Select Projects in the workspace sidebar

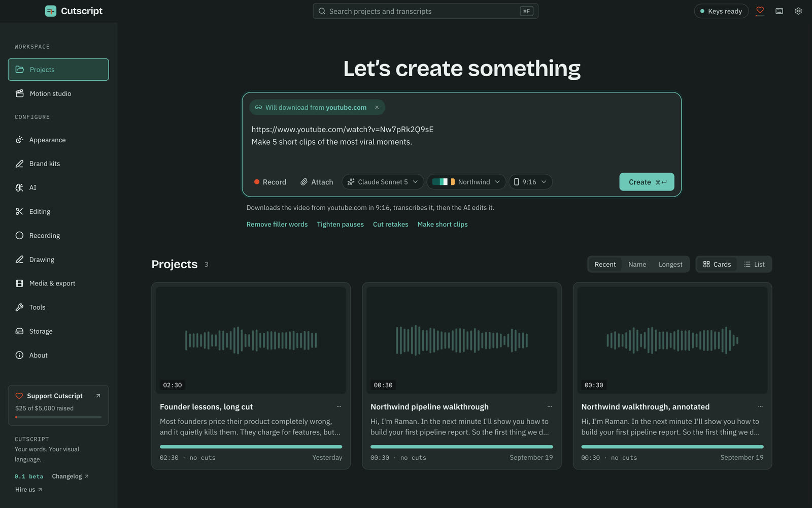click(58, 70)
